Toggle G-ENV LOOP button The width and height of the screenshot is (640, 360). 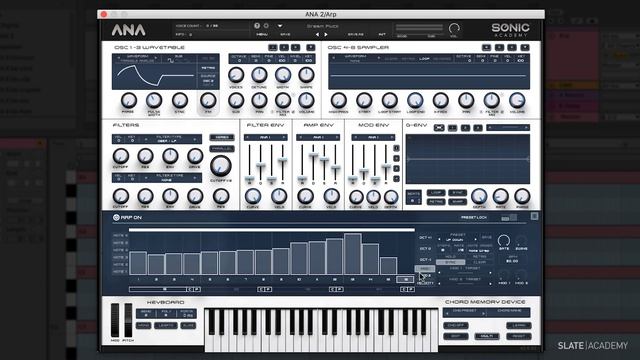436,193
